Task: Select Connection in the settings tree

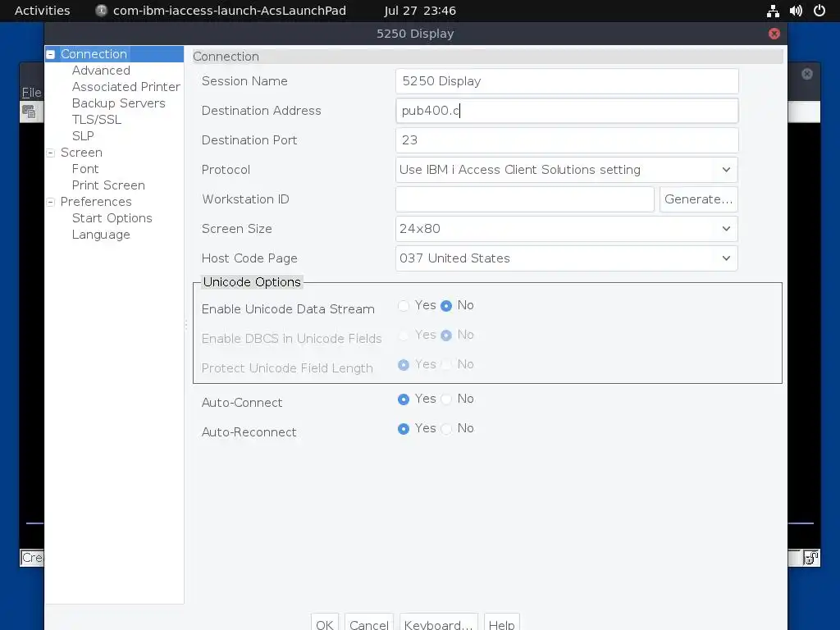Action: click(x=94, y=54)
